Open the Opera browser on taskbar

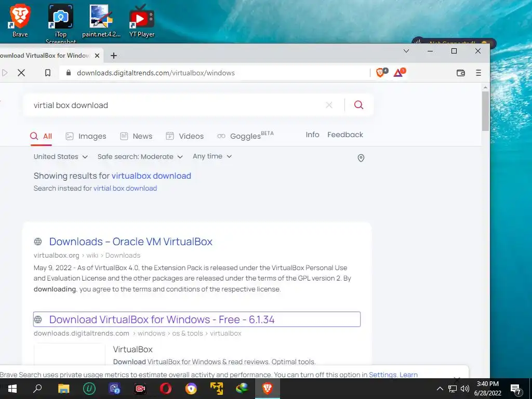click(x=166, y=389)
